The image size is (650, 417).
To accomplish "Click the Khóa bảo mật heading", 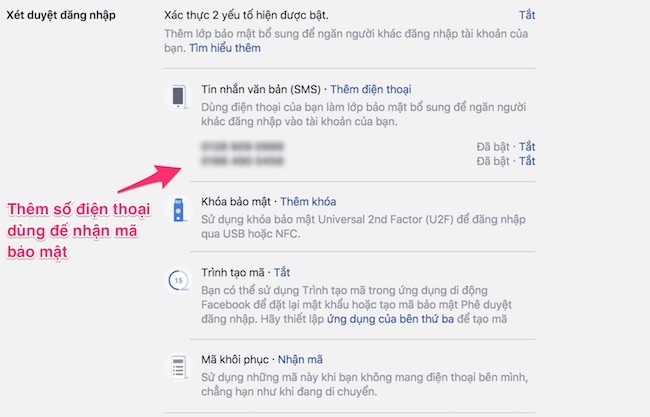I will point(235,202).
